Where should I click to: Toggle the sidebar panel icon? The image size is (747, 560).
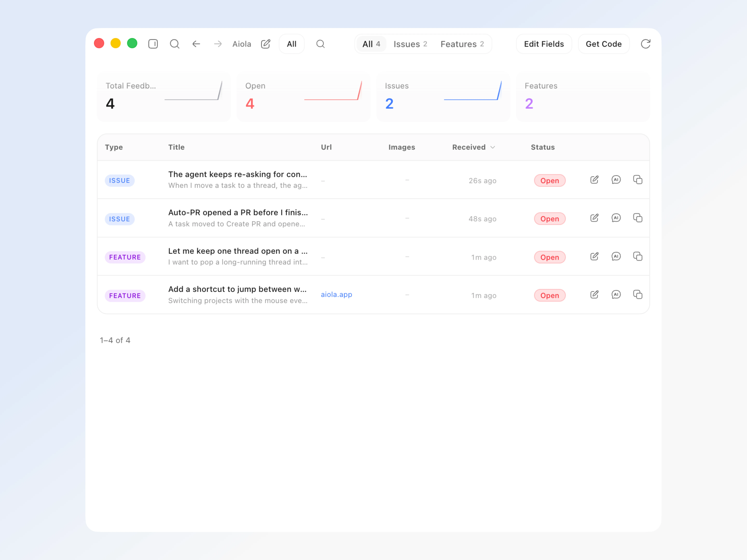point(153,44)
